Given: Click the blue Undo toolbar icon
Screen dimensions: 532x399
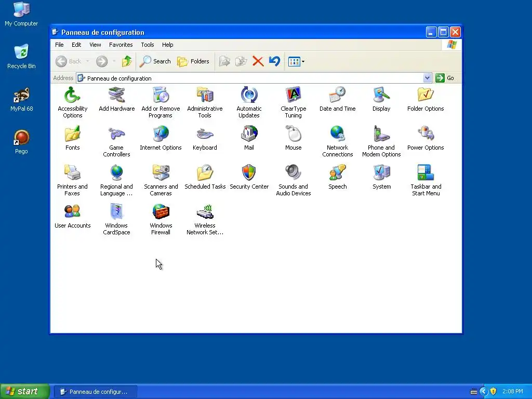Looking at the screenshot, I should coord(274,61).
